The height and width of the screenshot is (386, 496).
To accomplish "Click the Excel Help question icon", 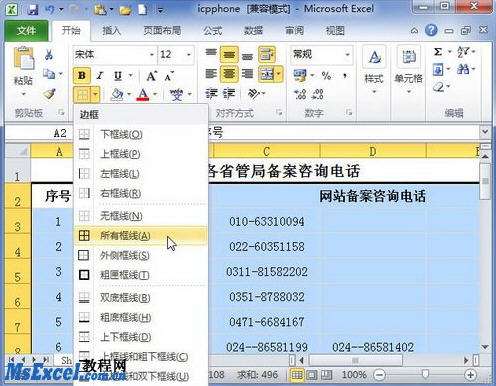I will pyautogui.click(x=431, y=31).
